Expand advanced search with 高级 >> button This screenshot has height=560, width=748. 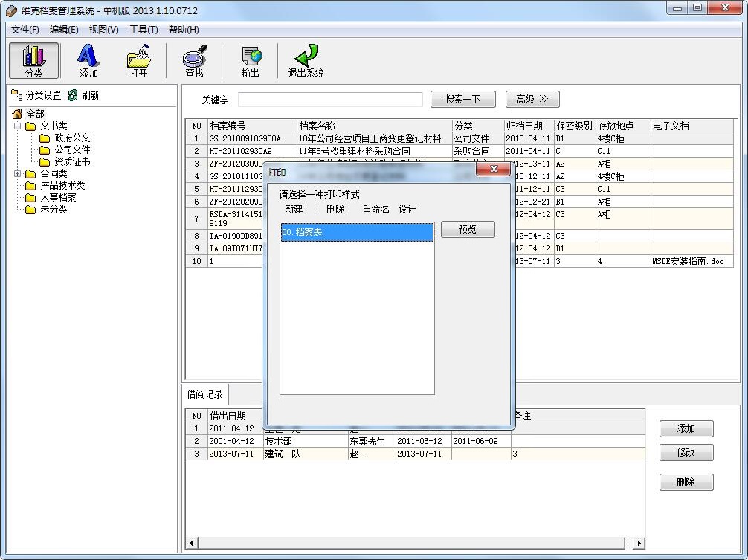tap(532, 99)
